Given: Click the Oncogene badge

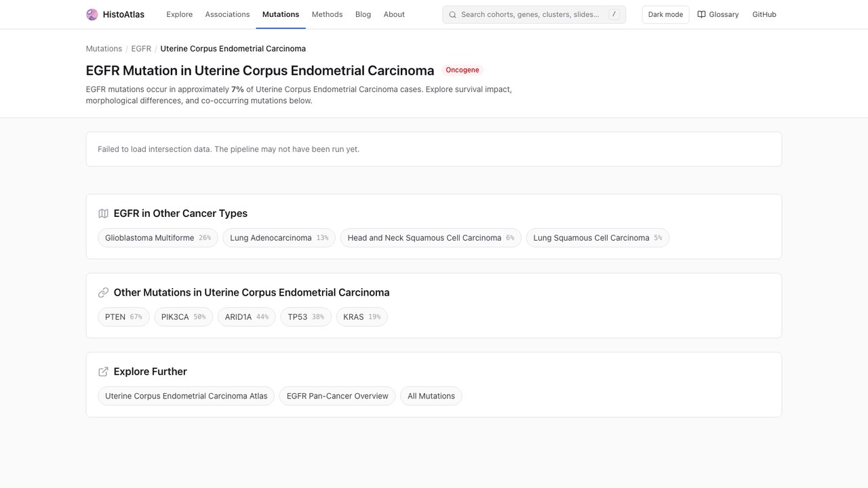Looking at the screenshot, I should (x=462, y=70).
